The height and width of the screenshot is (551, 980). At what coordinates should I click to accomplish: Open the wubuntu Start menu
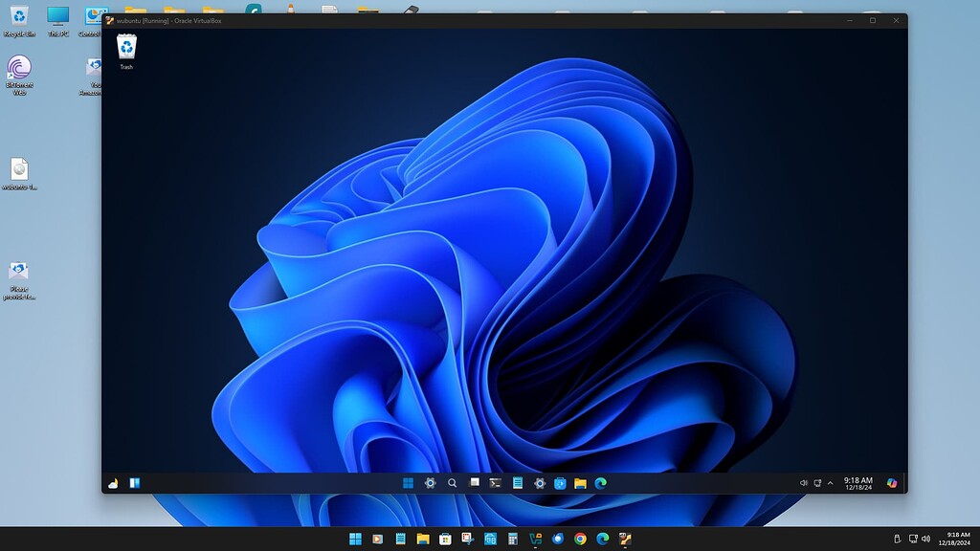coord(409,483)
